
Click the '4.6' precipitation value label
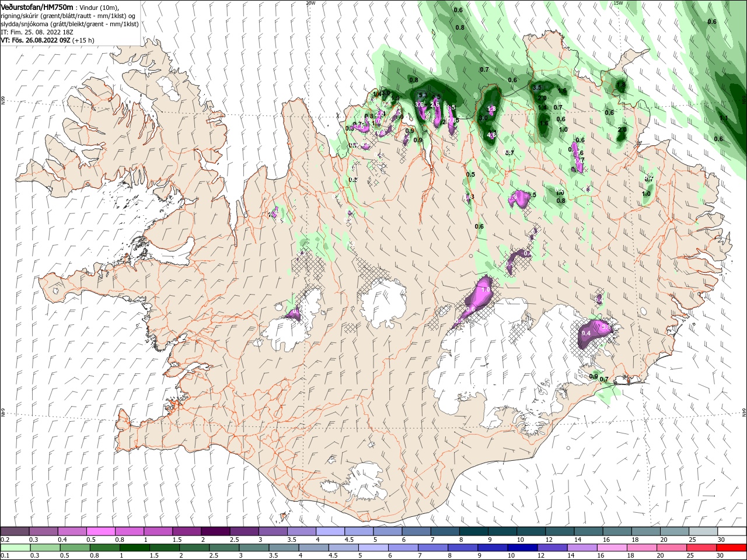pos(491,135)
